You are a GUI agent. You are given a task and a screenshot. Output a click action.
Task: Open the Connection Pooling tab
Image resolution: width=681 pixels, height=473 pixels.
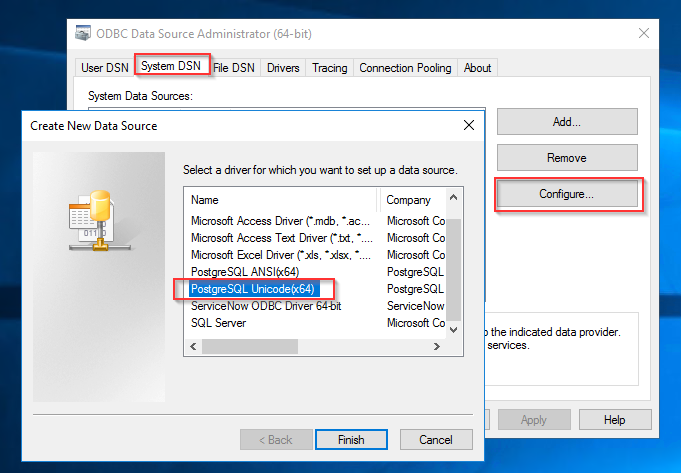pyautogui.click(x=405, y=68)
